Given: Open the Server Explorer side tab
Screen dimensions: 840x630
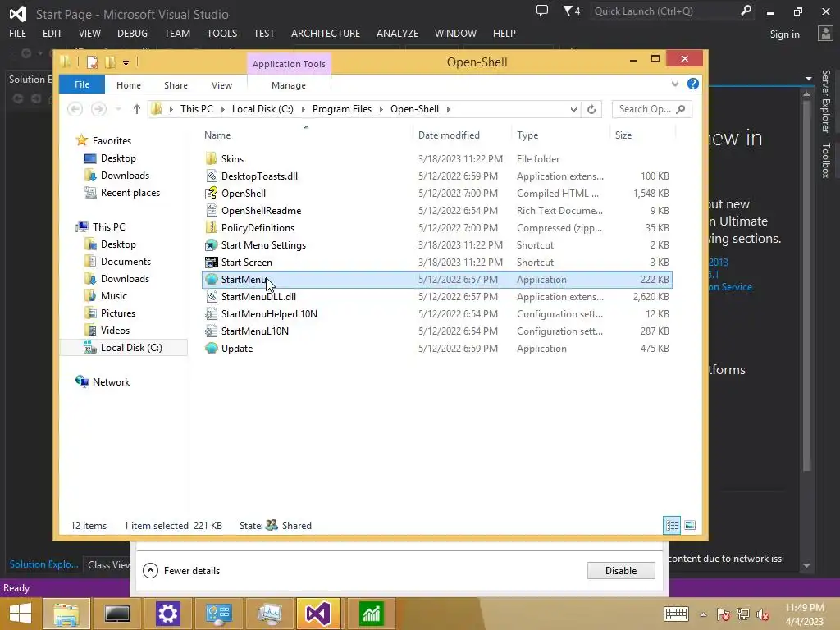Looking at the screenshot, I should pyautogui.click(x=826, y=101).
